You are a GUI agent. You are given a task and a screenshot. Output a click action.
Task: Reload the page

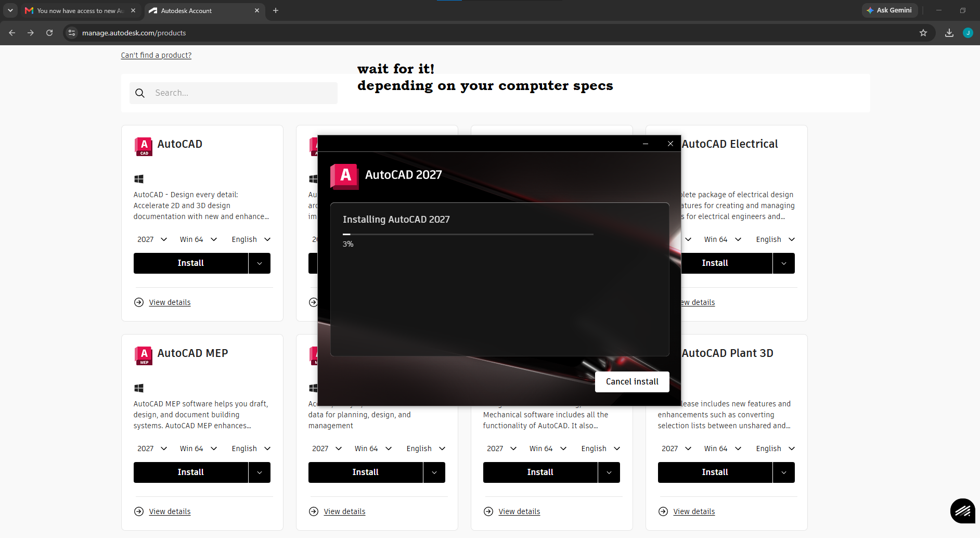(x=49, y=33)
